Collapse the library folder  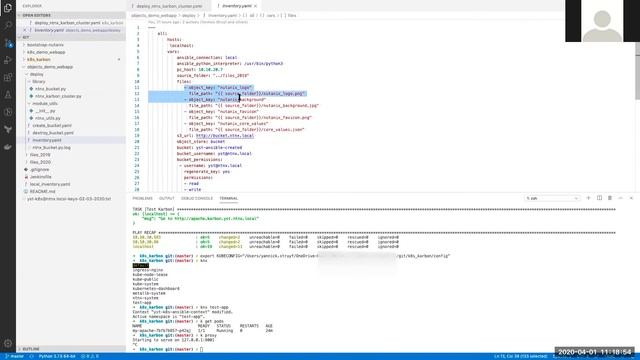39,82
